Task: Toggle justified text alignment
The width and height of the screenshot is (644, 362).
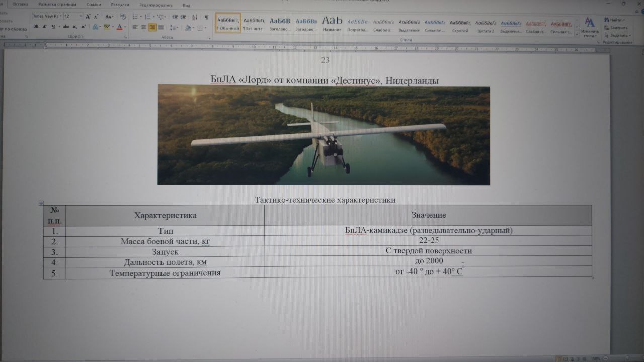Action: click(161, 27)
